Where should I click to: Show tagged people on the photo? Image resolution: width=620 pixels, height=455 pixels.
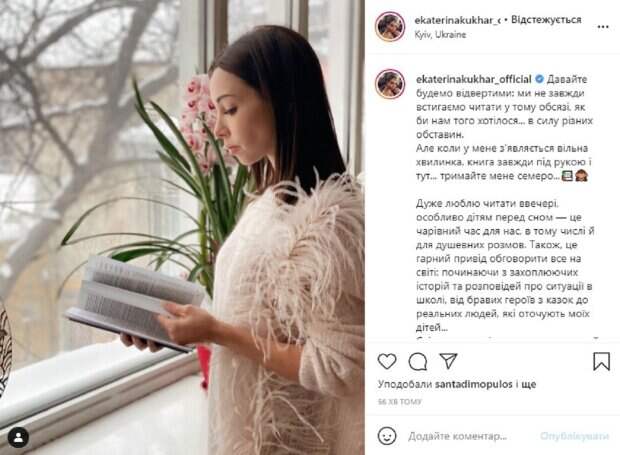pyautogui.click(x=18, y=437)
